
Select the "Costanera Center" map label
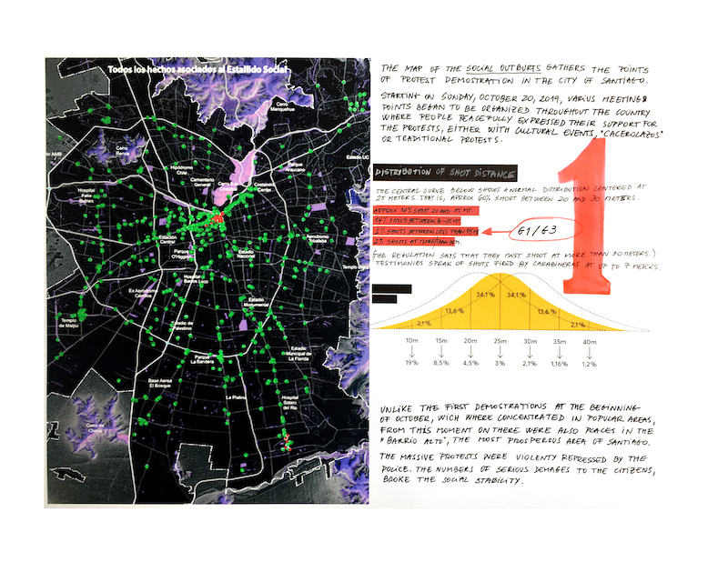(x=264, y=187)
